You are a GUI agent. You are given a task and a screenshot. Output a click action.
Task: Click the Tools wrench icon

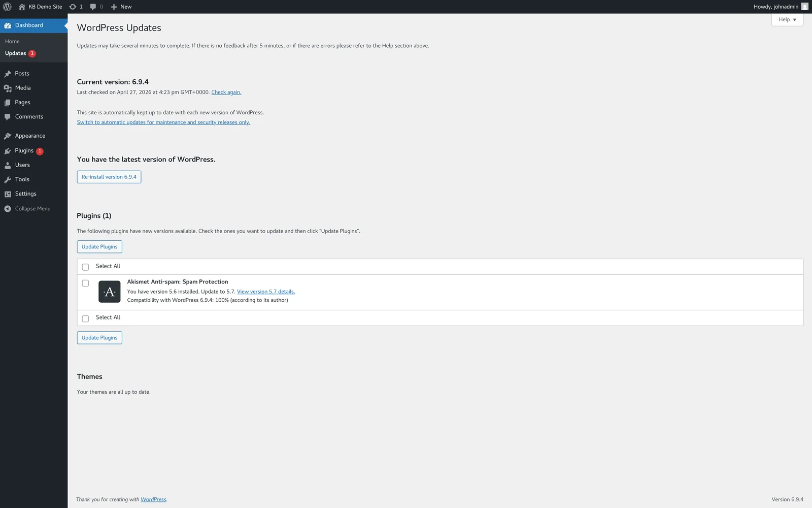[x=8, y=179]
